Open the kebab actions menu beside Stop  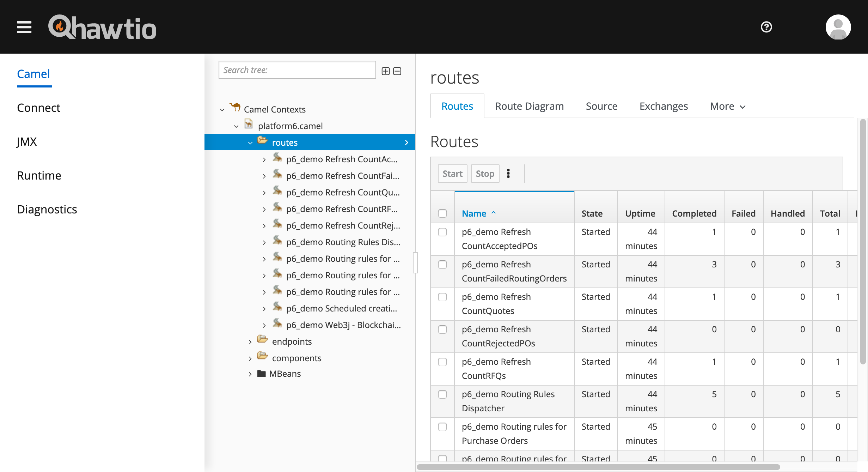click(508, 174)
